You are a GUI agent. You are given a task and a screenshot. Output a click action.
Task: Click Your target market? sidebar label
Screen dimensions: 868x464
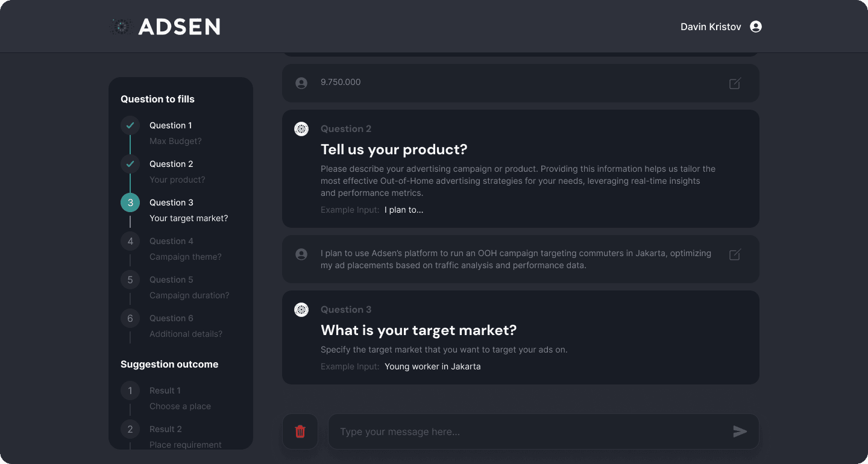click(189, 218)
